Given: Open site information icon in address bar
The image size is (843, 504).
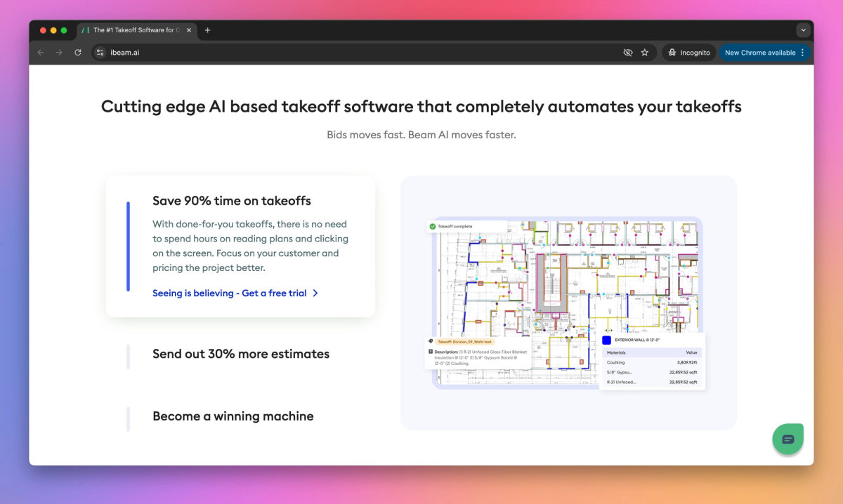Looking at the screenshot, I should click(100, 53).
